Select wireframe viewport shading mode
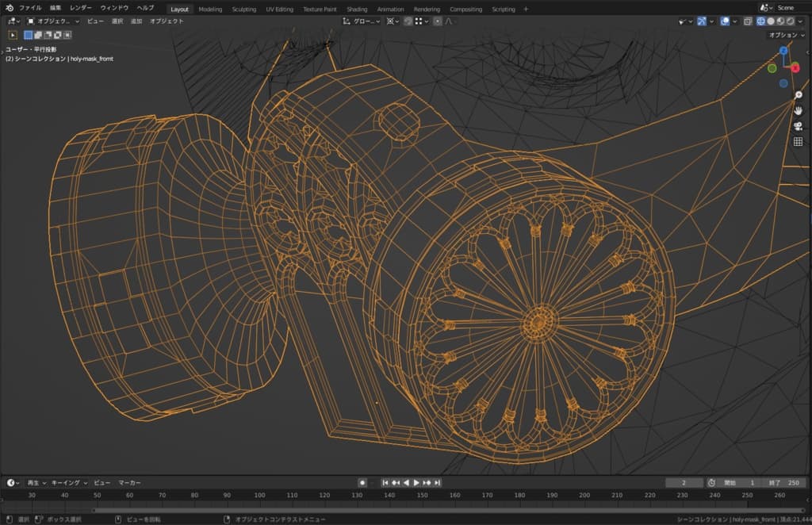This screenshot has height=525, width=812. tap(761, 21)
